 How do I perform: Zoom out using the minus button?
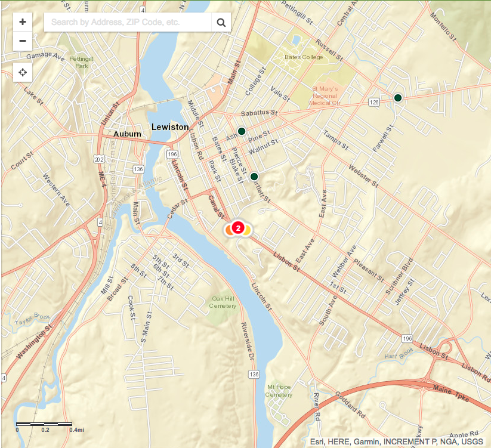pos(23,41)
